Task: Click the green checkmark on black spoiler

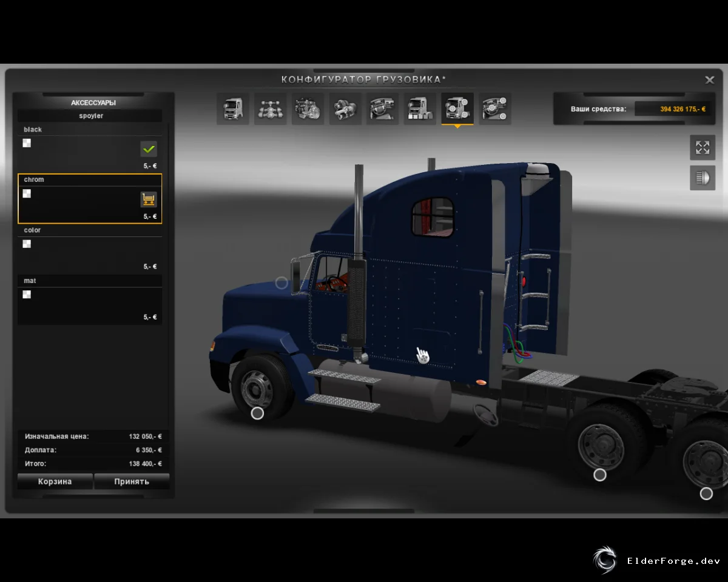Action: coord(149,149)
